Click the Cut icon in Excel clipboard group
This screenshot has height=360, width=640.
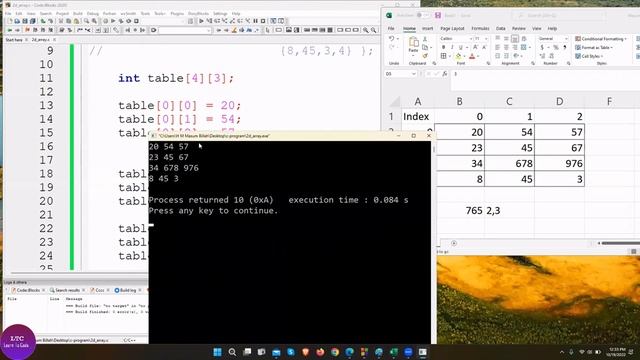425,39
